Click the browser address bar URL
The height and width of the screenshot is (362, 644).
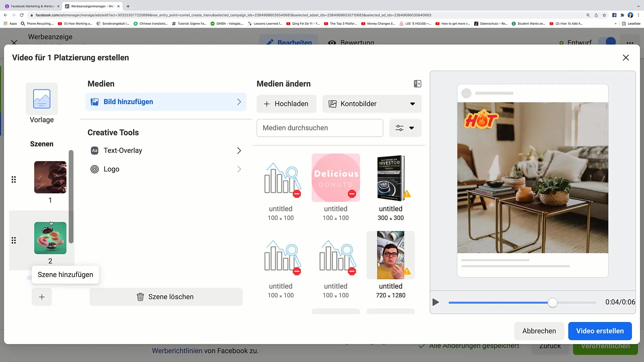coord(233,15)
